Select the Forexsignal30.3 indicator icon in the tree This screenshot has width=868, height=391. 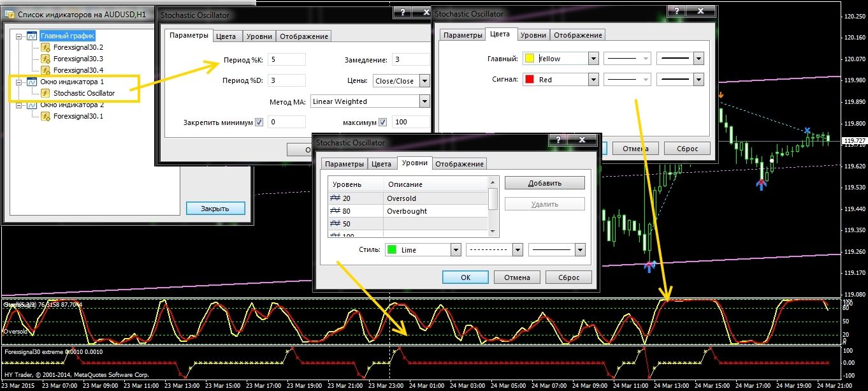point(45,59)
